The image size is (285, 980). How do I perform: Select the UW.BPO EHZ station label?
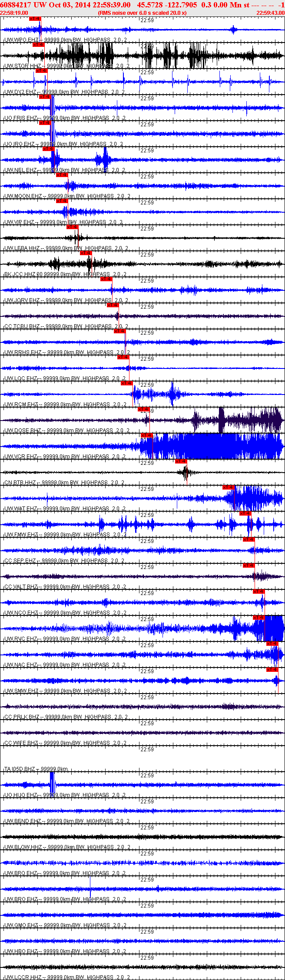20,873
